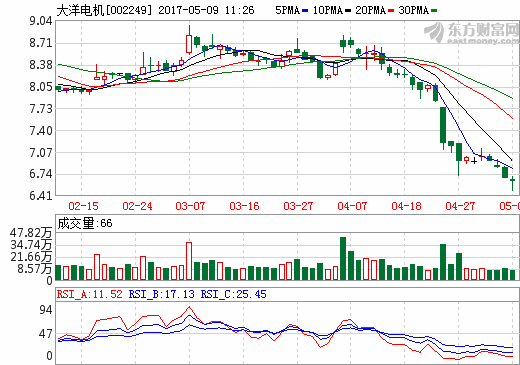Click the 7.73 price axis label

pyautogui.click(x=41, y=109)
